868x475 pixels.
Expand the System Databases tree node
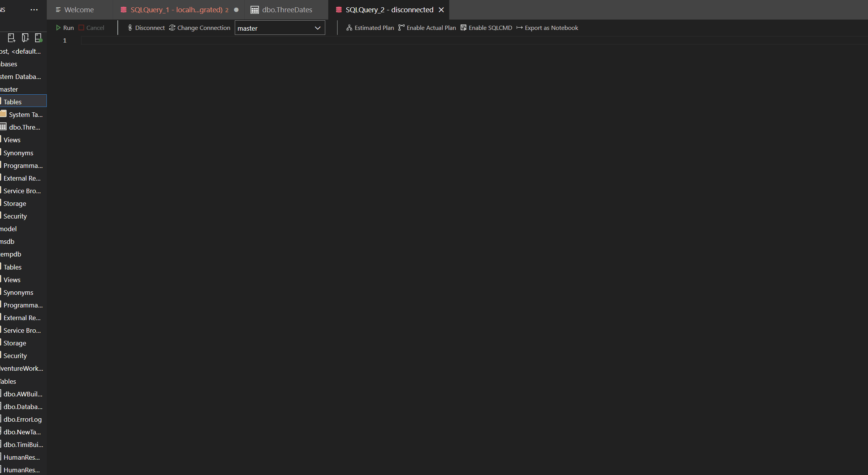coord(20,76)
